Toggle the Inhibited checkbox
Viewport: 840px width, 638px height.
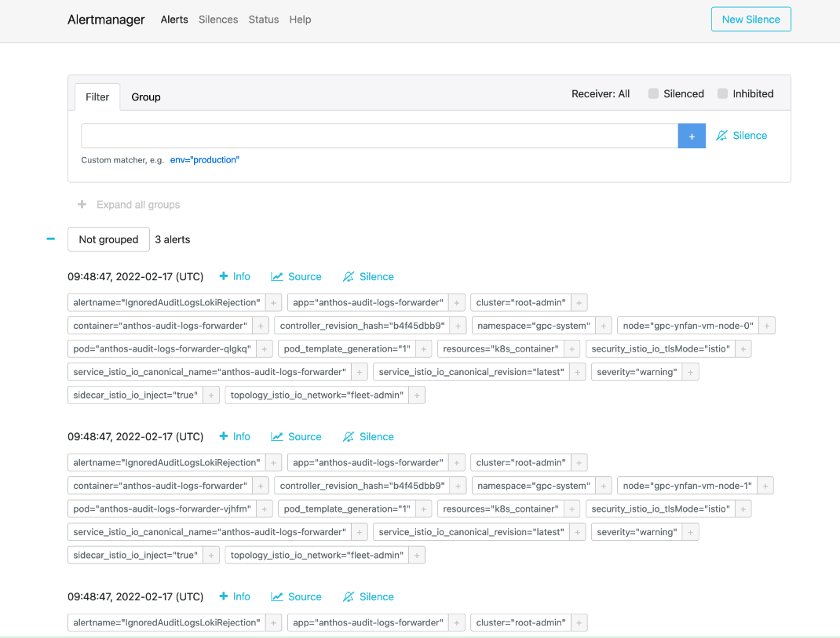pyautogui.click(x=722, y=93)
